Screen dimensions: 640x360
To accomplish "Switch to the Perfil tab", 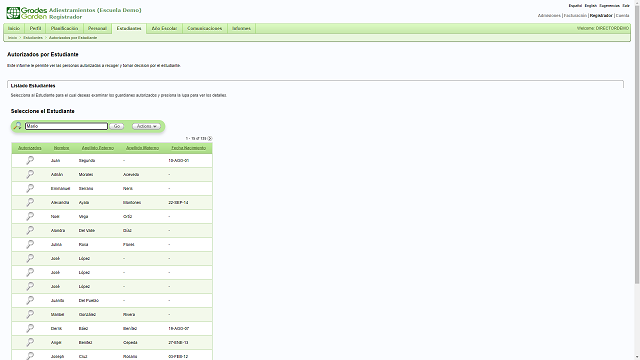I will click(36, 28).
